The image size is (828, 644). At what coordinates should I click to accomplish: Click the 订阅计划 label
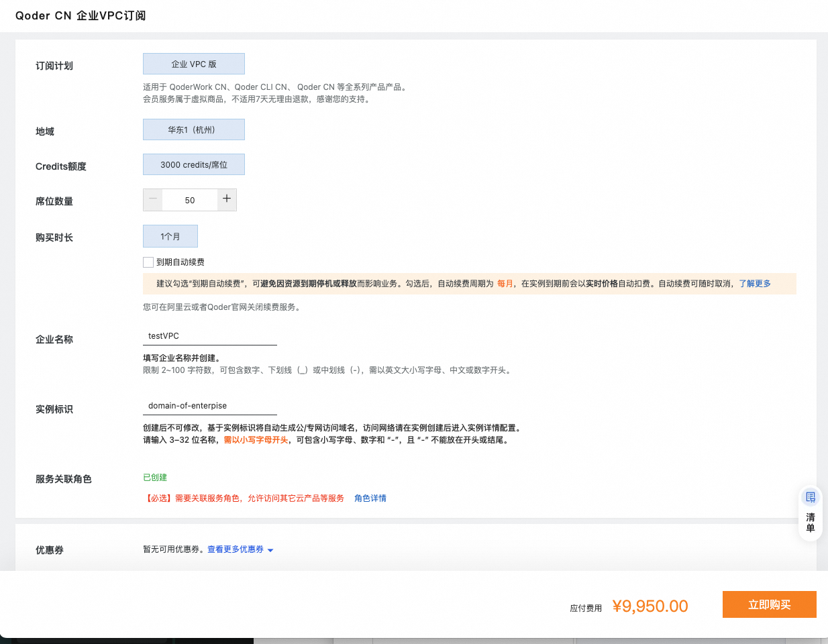(54, 66)
